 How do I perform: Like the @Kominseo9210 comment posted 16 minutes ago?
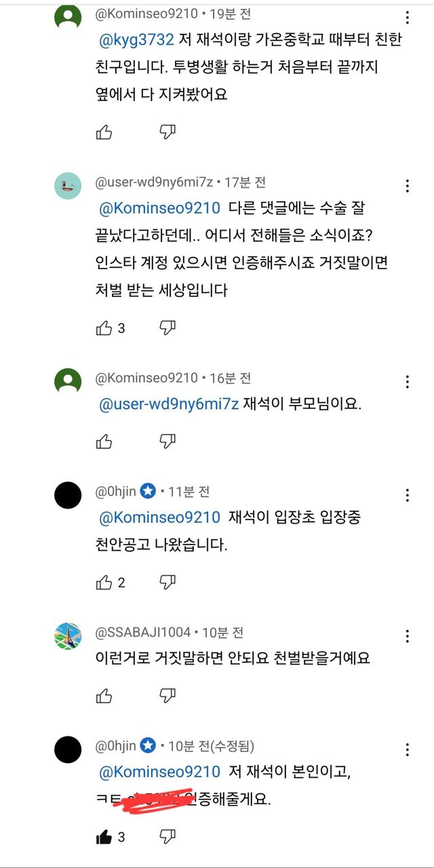click(104, 441)
